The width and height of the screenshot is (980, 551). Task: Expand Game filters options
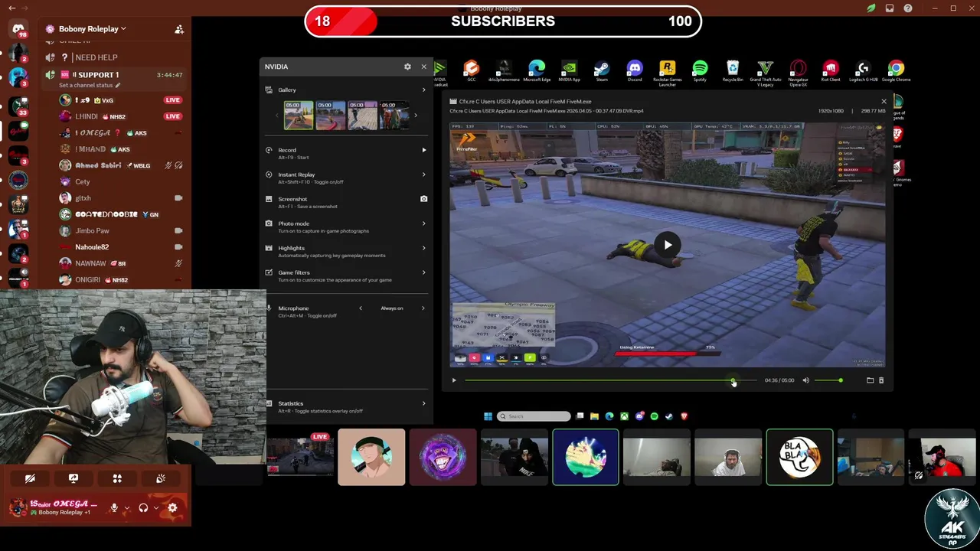coord(423,272)
